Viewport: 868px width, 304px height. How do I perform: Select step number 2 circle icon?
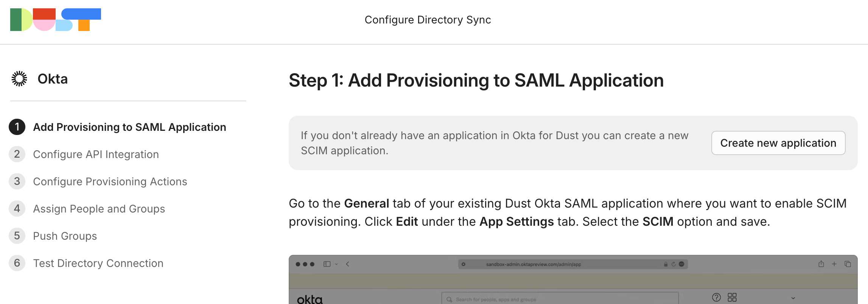coord(17,154)
